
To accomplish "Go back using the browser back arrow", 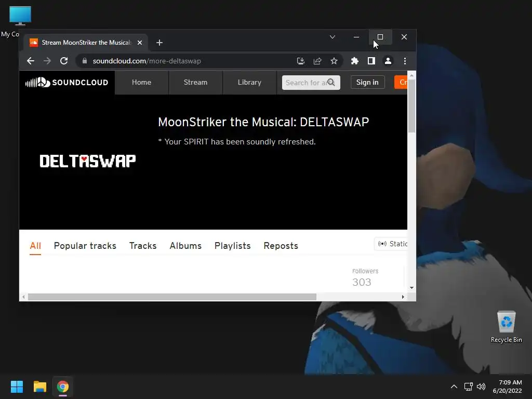I will [x=31, y=61].
